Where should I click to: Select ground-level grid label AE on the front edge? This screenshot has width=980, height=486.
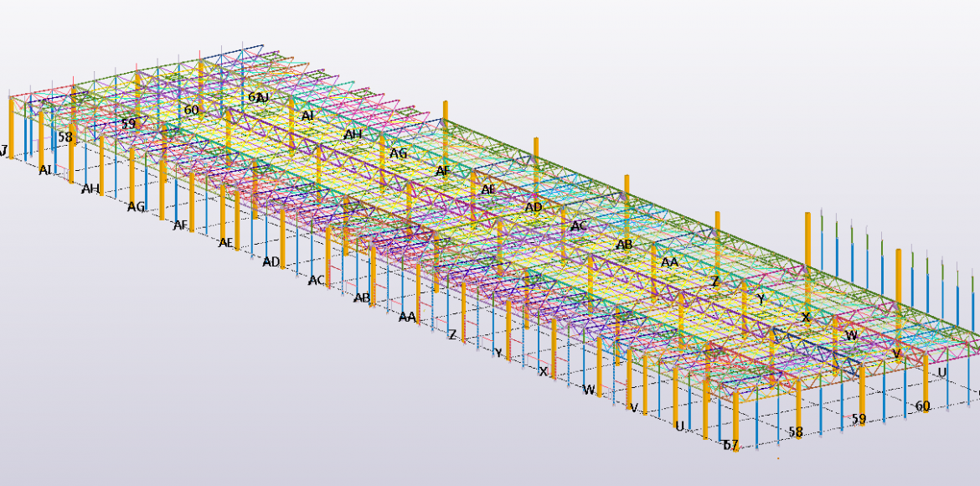coord(225,243)
